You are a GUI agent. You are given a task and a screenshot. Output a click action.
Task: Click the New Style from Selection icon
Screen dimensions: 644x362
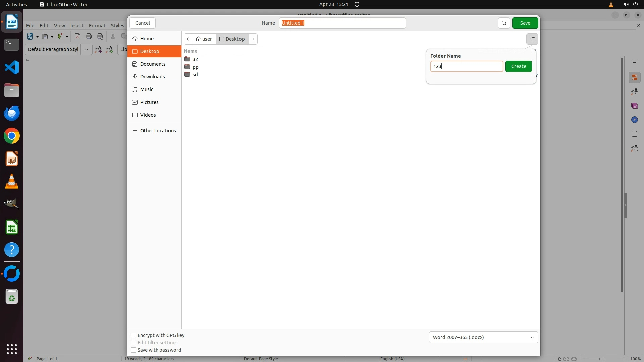(109, 50)
